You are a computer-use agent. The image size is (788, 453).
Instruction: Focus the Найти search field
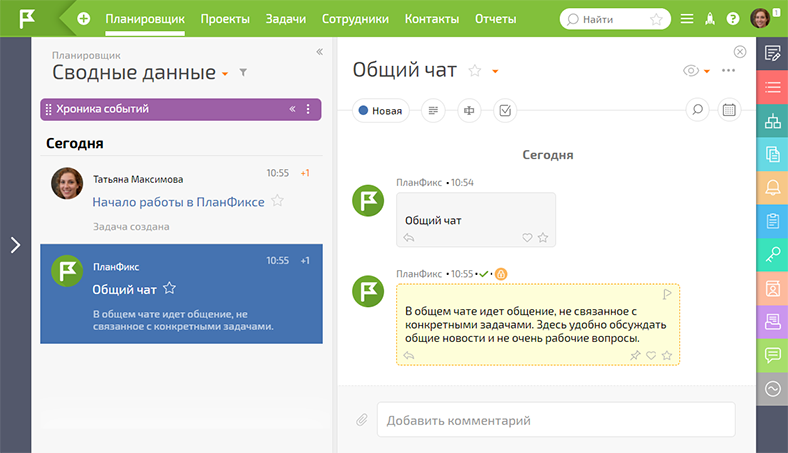[x=615, y=19]
